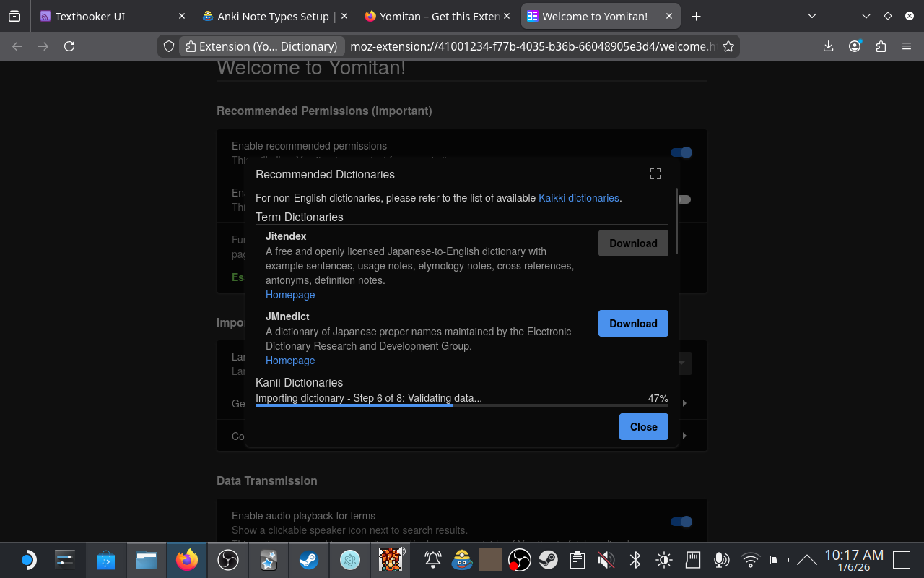This screenshot has width=924, height=578.
Task: Expand the General settings section chevron
Action: pyautogui.click(x=683, y=403)
